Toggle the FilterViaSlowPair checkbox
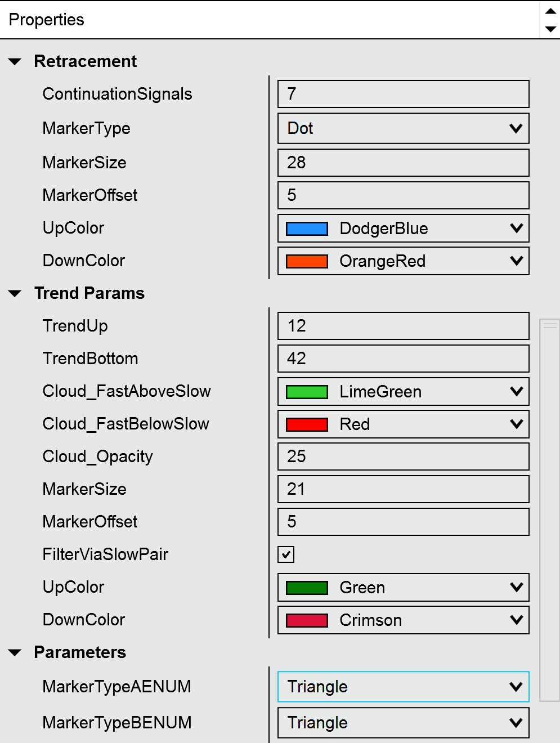Image resolution: width=560 pixels, height=743 pixels. tap(286, 554)
